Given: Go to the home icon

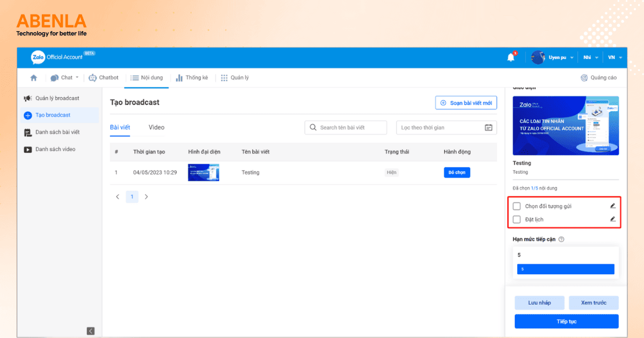Looking at the screenshot, I should (34, 78).
